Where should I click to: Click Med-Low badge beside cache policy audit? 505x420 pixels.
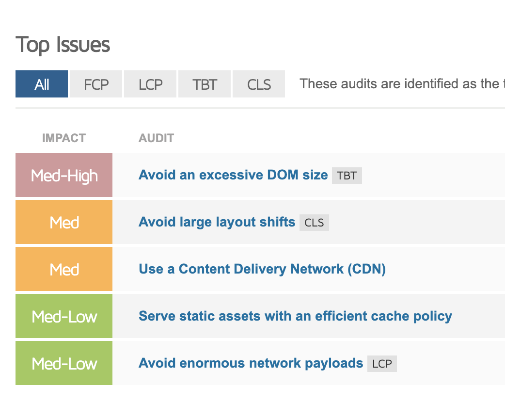coord(64,316)
